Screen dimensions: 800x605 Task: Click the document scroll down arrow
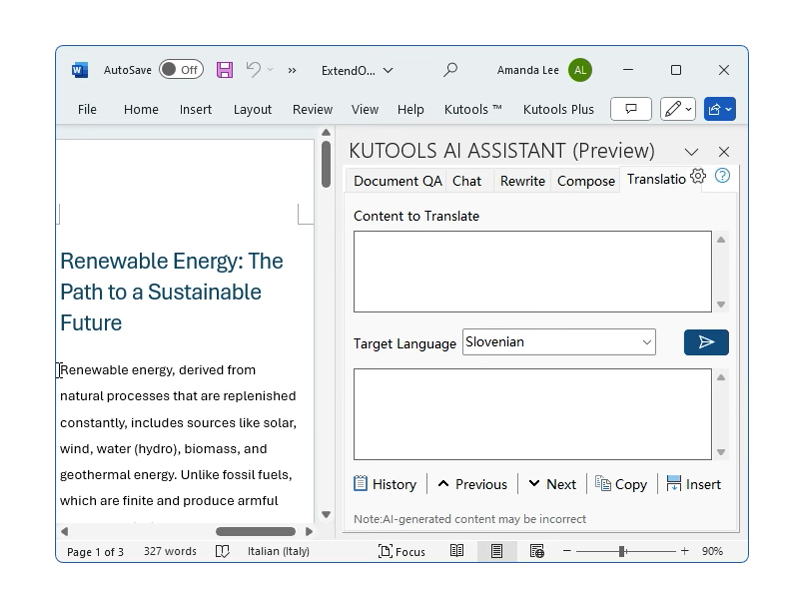point(327,514)
